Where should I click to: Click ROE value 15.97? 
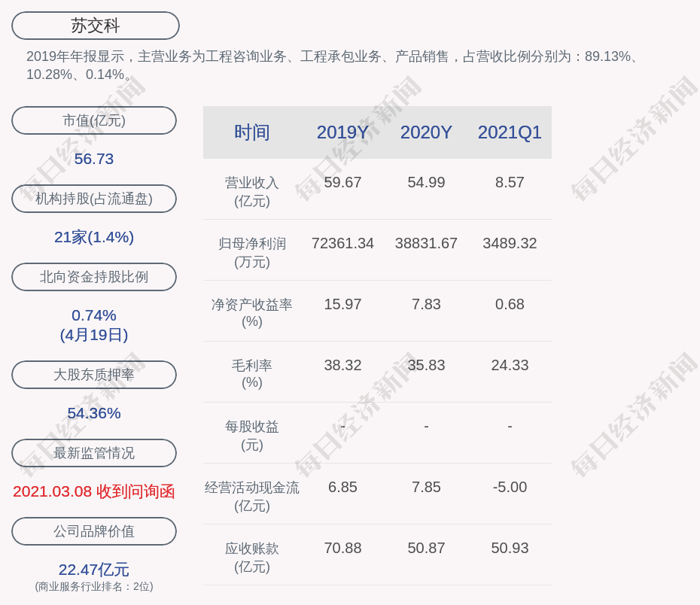342,304
